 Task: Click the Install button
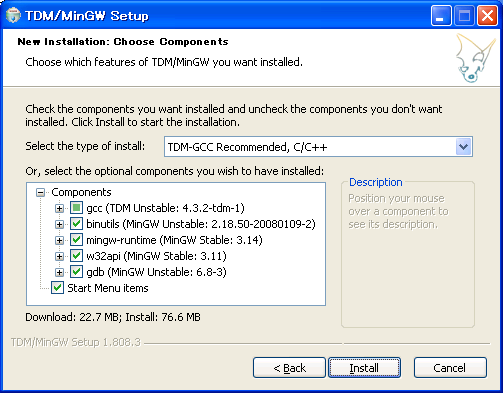pos(364,368)
